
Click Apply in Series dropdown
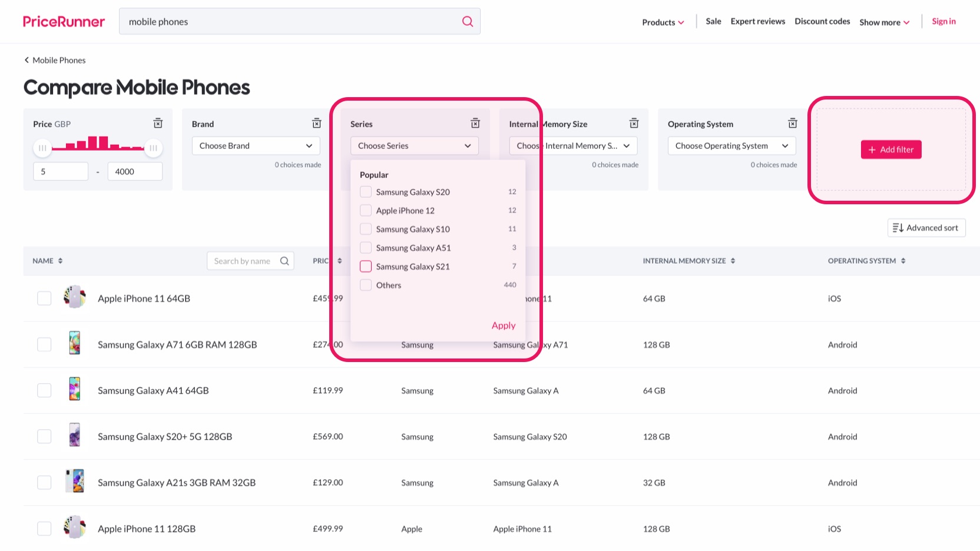tap(504, 326)
